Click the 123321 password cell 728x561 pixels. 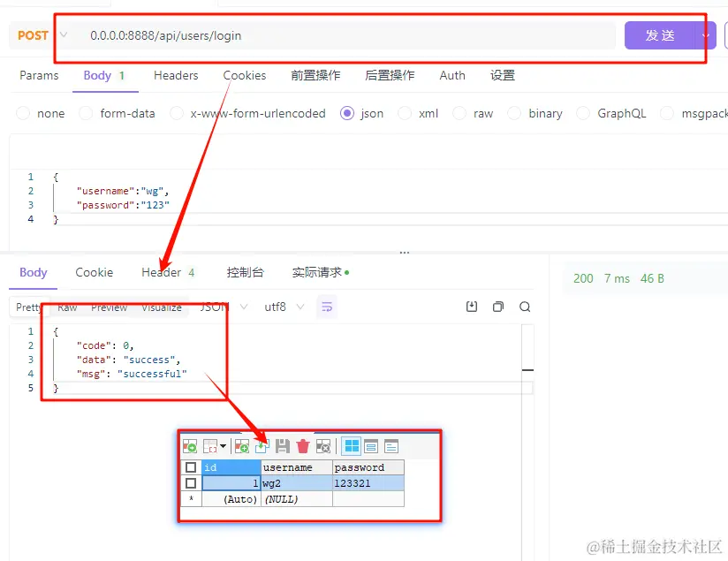tap(368, 483)
